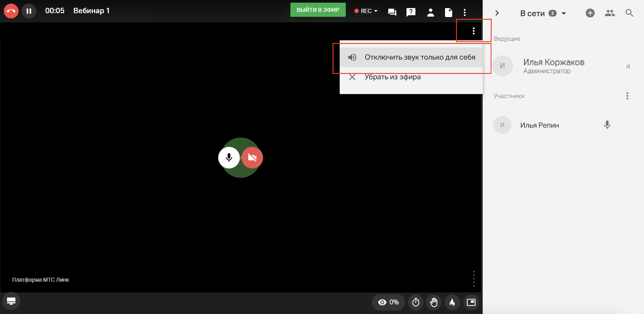644x314 pixels.
Task: Collapse the side panel with chevron
Action: (497, 13)
